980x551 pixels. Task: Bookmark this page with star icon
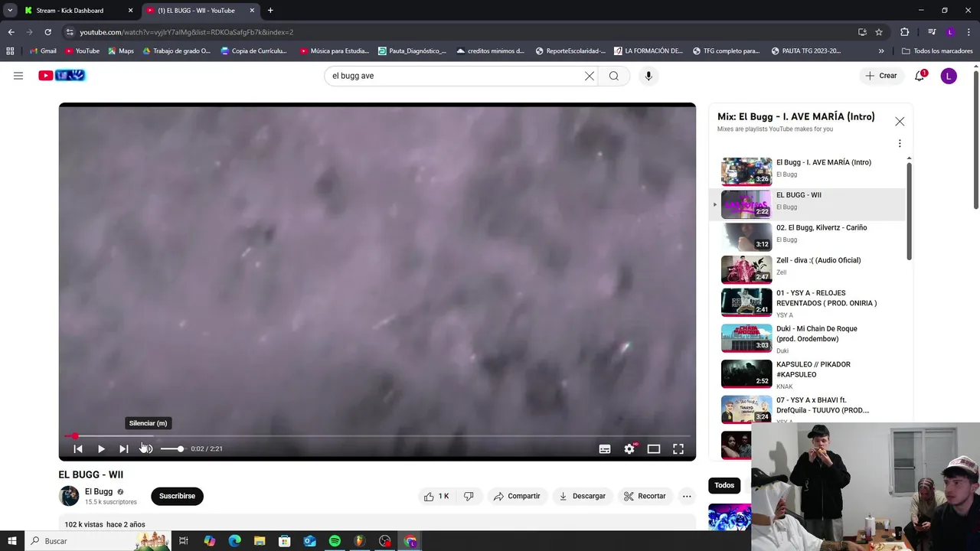879,32
